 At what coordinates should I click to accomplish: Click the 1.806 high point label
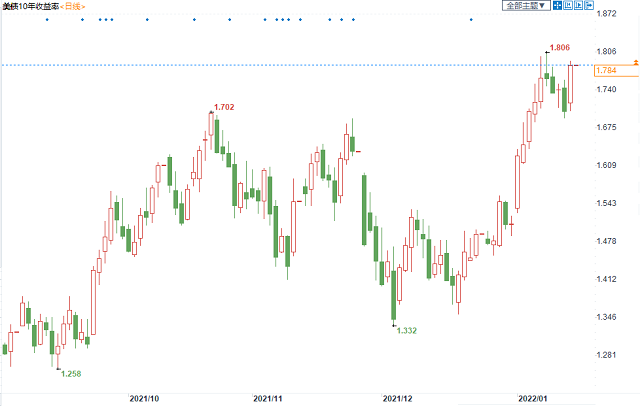click(561, 48)
